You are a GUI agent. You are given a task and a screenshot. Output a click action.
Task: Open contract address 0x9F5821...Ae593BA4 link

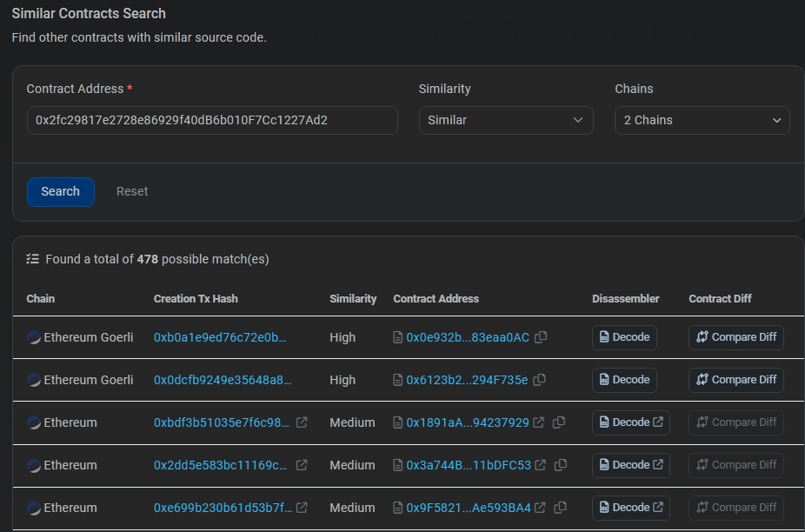469,508
